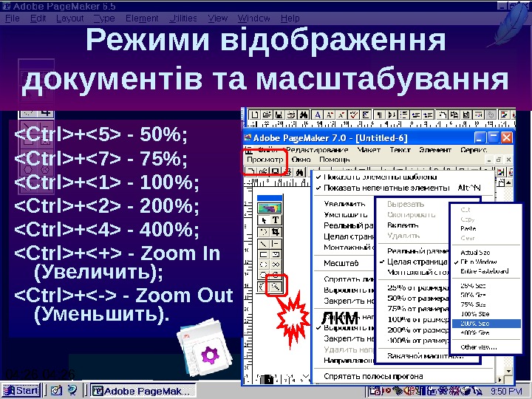Click Print icon in upper toolbar

291,115
